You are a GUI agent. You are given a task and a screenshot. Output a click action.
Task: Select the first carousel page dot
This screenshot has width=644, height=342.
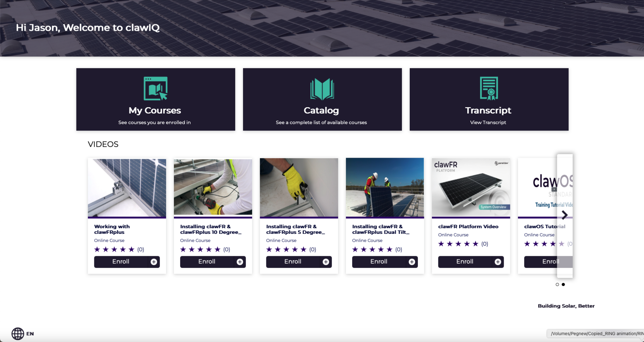pos(557,284)
